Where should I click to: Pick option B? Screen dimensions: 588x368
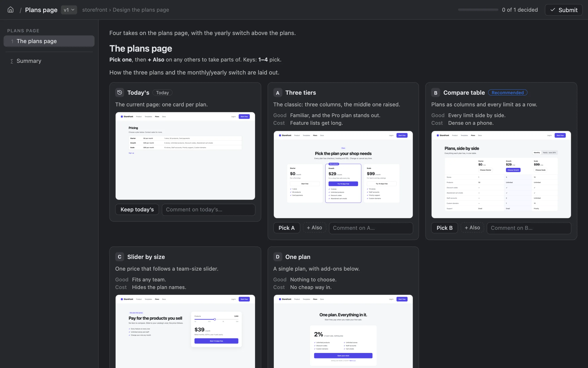pos(444,228)
